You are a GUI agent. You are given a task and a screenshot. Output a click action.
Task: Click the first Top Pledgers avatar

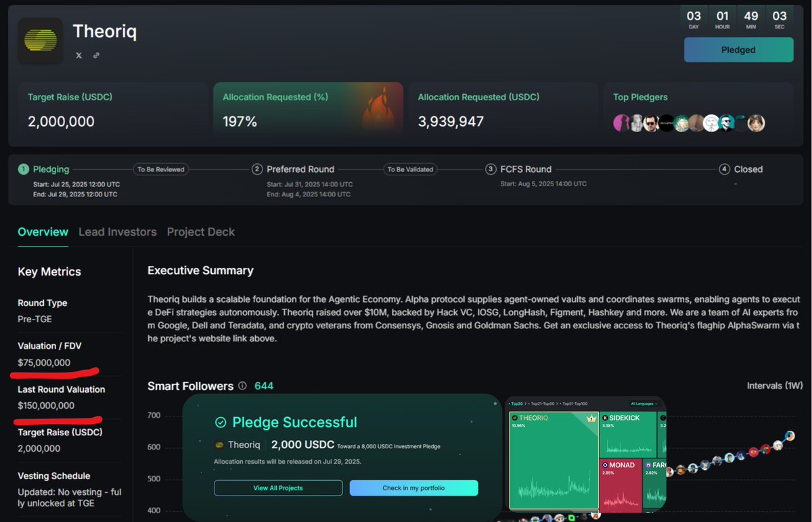(x=621, y=123)
